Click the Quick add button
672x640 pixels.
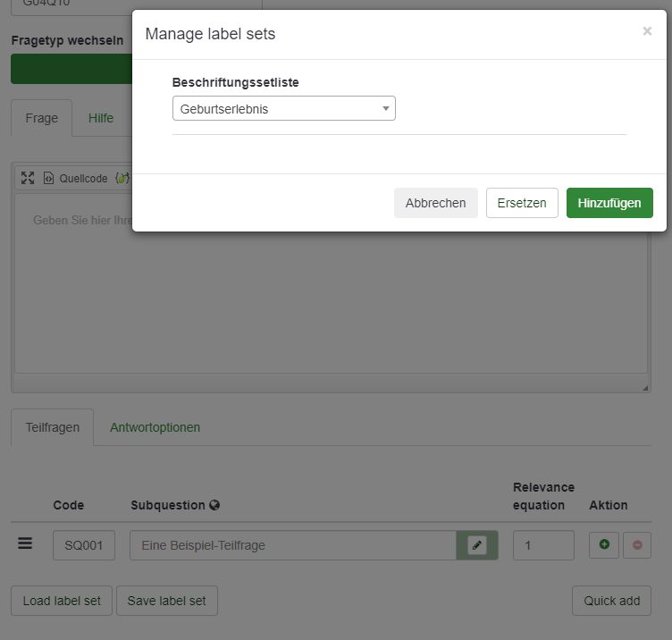coord(611,601)
